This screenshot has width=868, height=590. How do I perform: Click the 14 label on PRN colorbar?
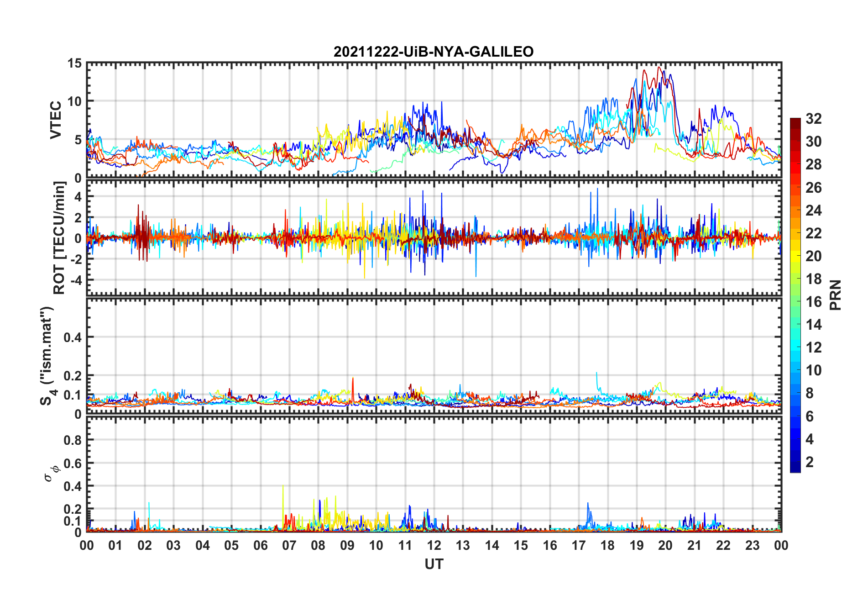click(814, 325)
